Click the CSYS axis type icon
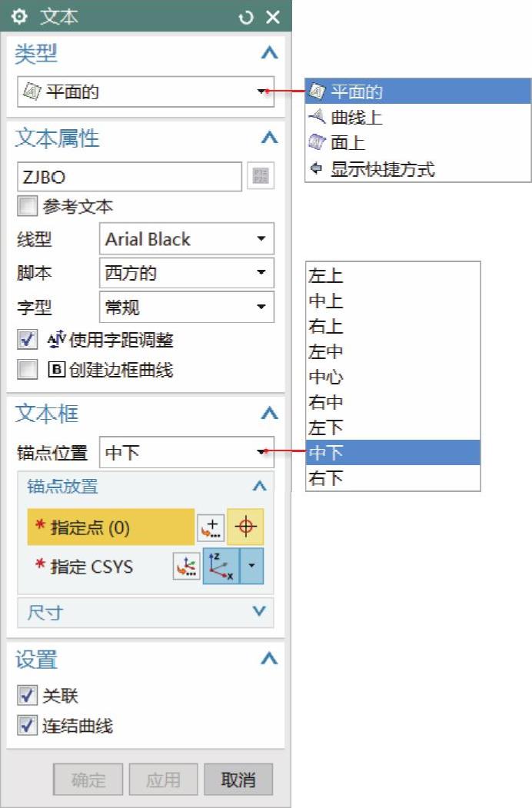532x808 pixels. 221,567
